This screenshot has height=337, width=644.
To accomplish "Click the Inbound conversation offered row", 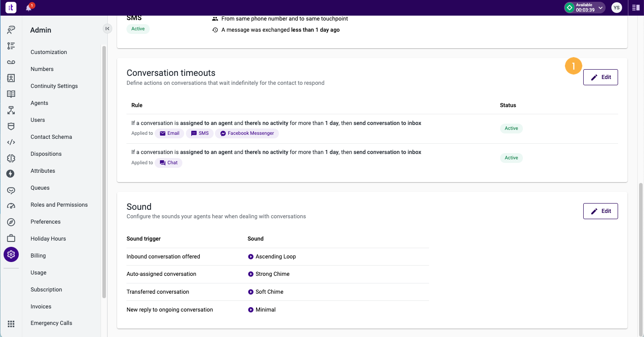I will 278,257.
